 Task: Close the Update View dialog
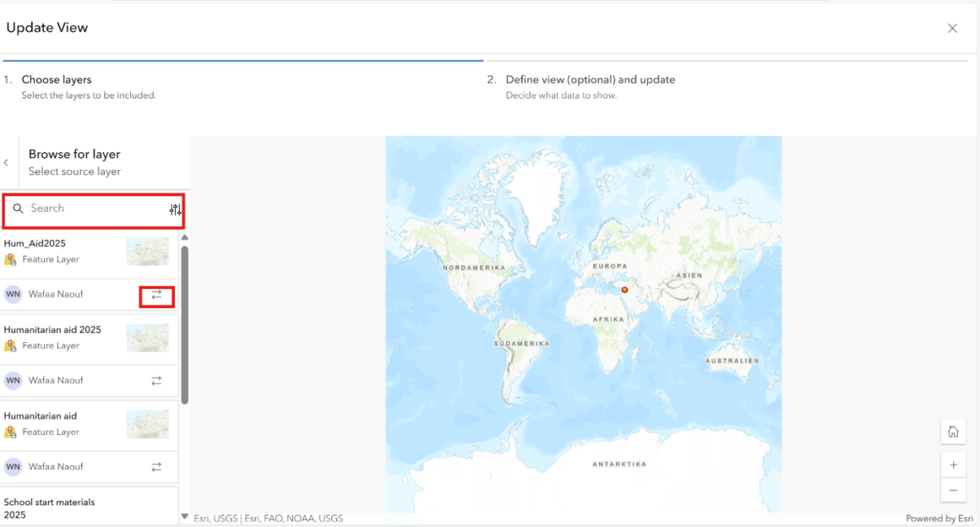pos(952,28)
